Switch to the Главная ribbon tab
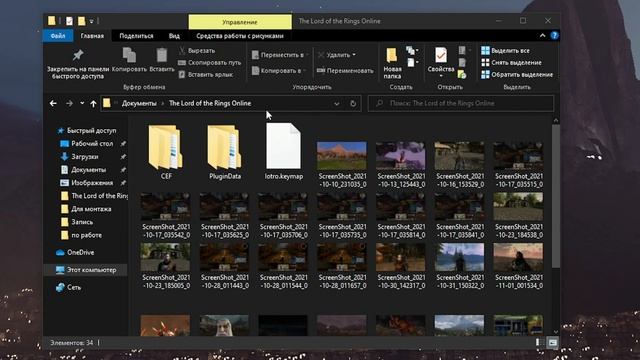640x360 pixels. (x=92, y=36)
